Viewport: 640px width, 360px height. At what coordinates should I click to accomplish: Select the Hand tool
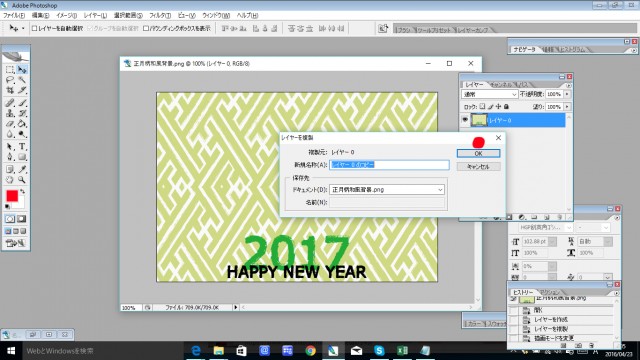click(10, 180)
